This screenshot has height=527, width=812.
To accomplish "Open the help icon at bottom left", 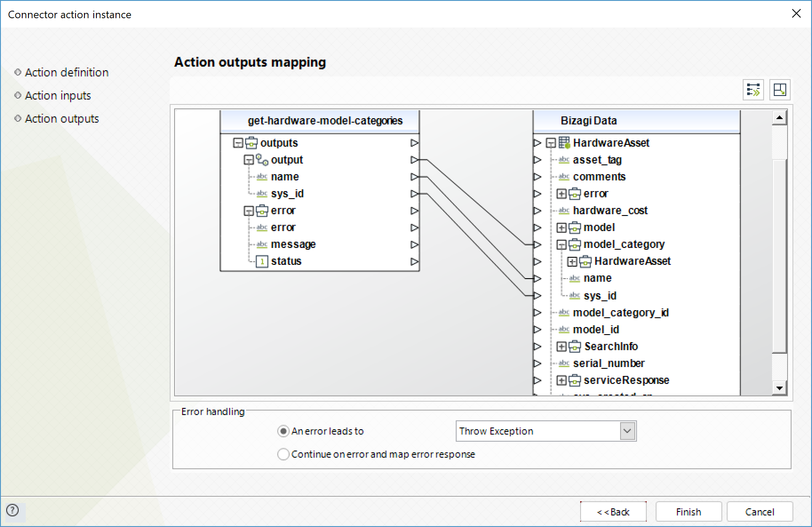I will [13, 510].
